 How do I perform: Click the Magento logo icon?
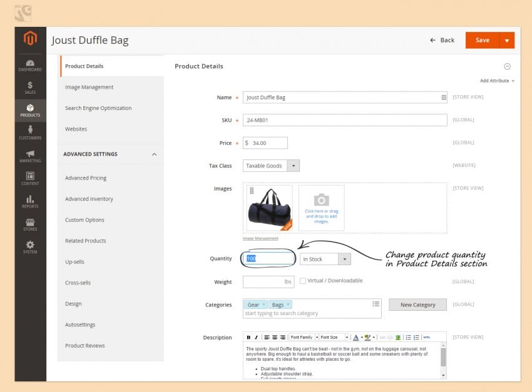click(x=30, y=38)
